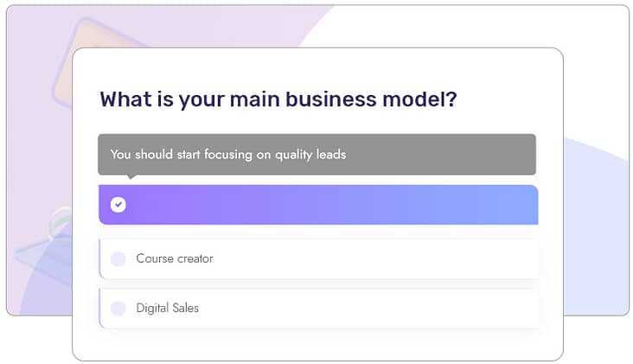
Task: Click the word 'leads' in the tooltip
Action: click(331, 154)
